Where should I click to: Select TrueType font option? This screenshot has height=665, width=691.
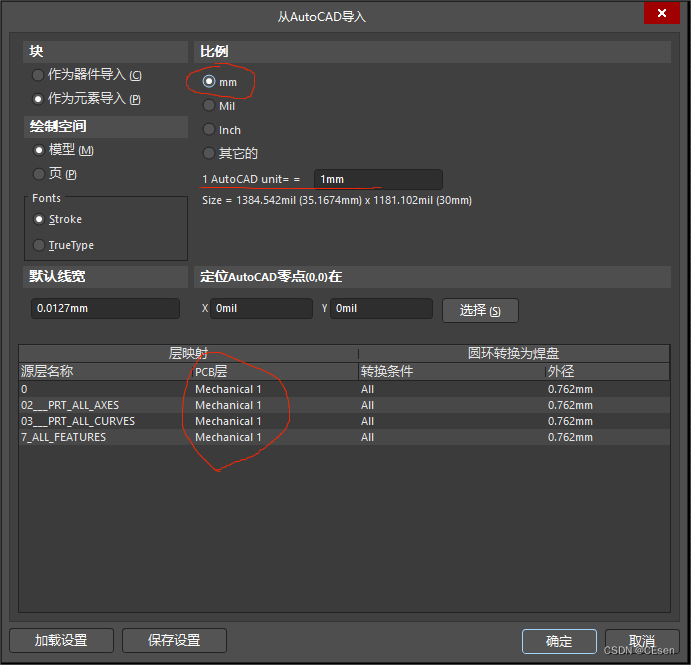(x=39, y=245)
